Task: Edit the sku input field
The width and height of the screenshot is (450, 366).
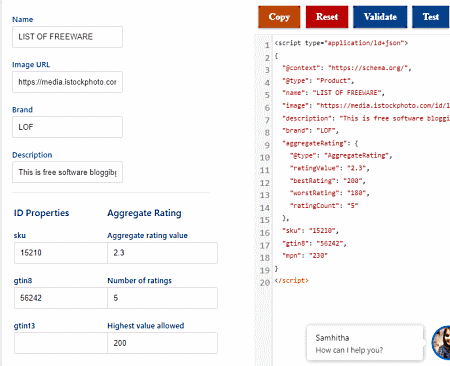Action: (61, 253)
